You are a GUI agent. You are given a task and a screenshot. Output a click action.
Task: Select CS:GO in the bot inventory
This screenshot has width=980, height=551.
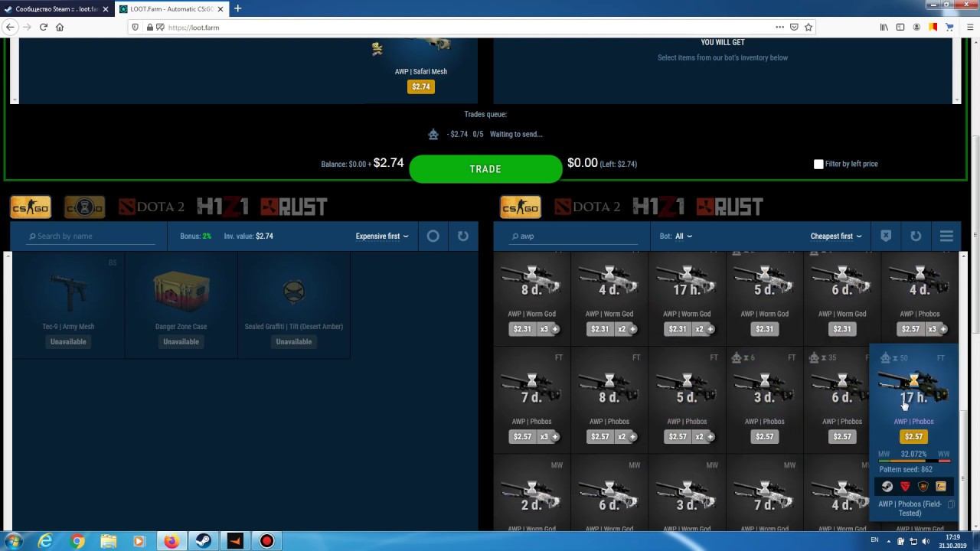(521, 207)
